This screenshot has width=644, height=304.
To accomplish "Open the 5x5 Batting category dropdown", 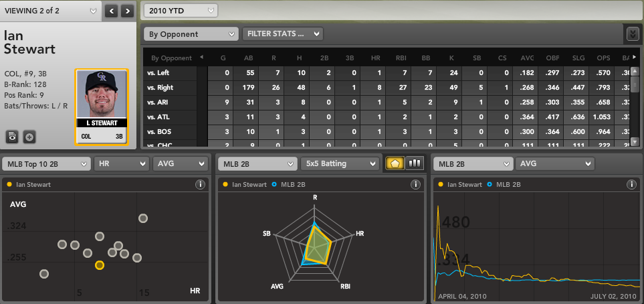I will tap(339, 163).
